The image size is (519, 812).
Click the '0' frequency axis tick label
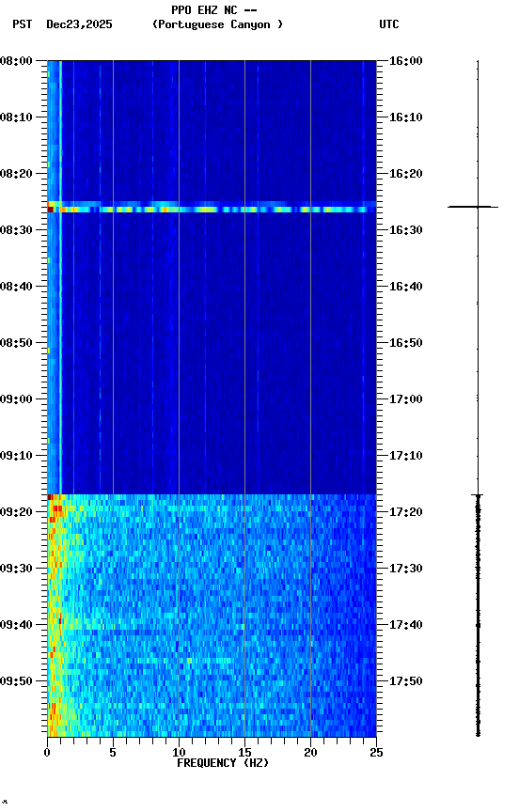click(x=47, y=753)
